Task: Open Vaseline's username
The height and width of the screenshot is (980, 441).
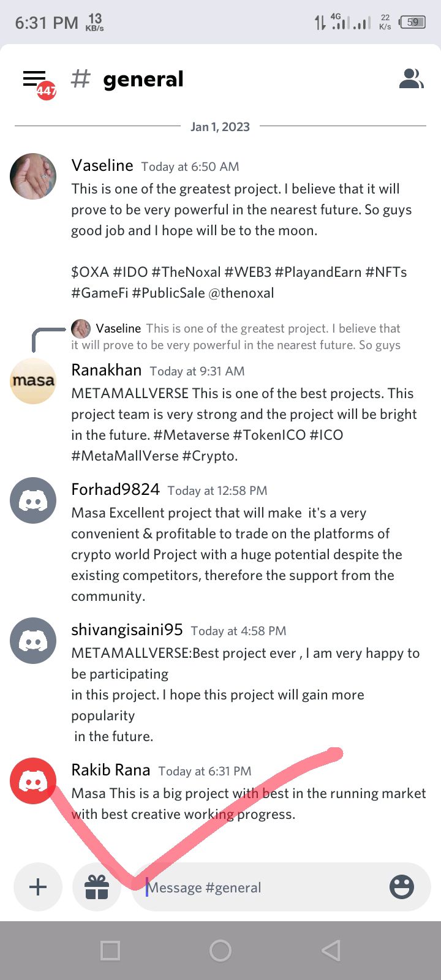Action: [102, 165]
